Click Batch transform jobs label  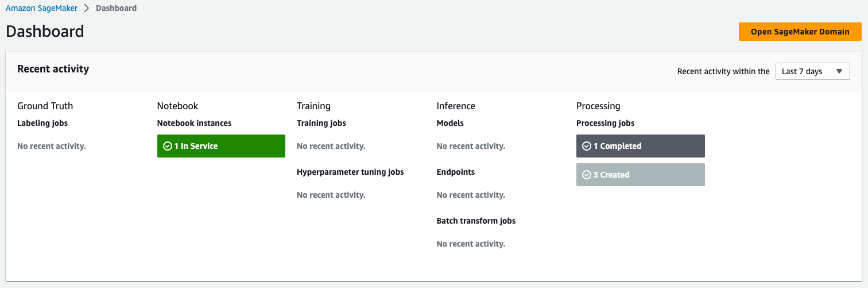point(476,221)
